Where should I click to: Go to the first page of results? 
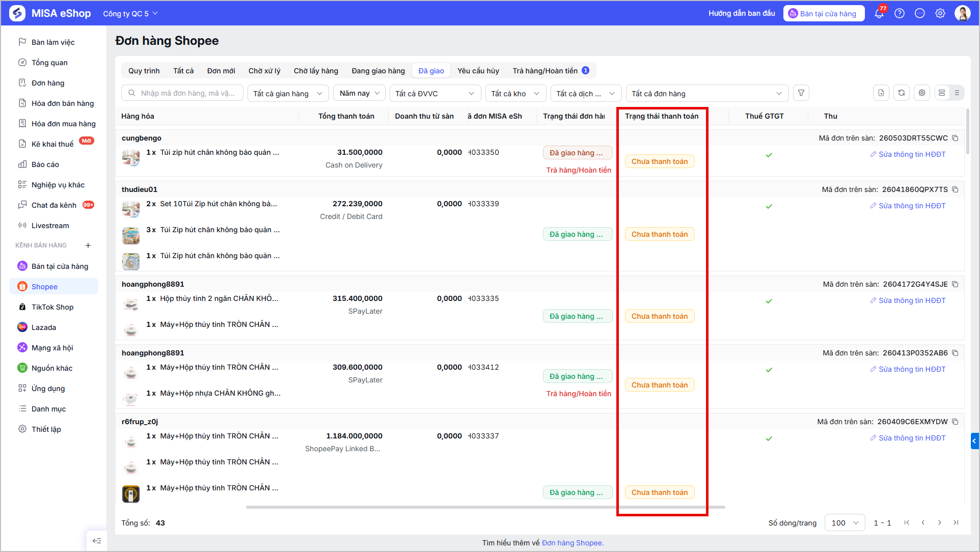907,522
